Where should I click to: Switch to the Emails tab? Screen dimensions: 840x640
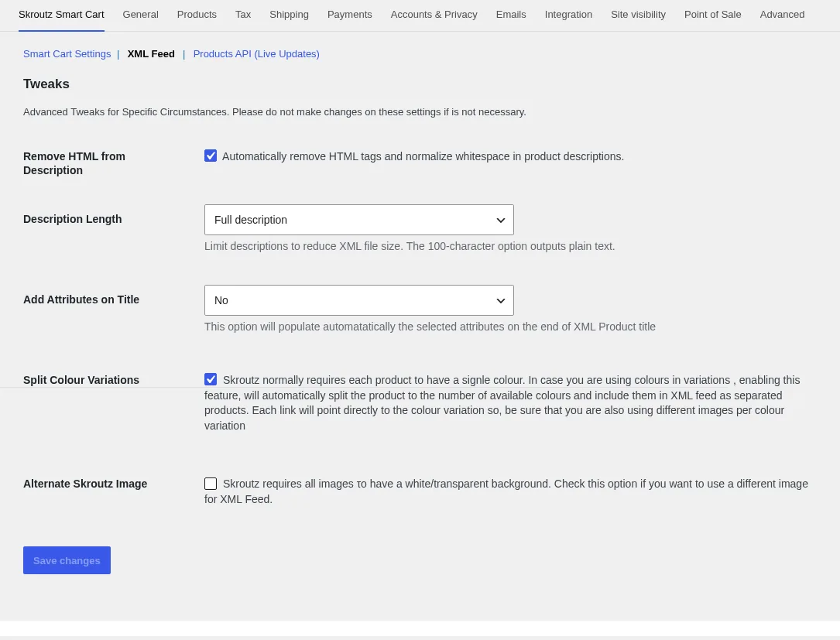point(510,15)
